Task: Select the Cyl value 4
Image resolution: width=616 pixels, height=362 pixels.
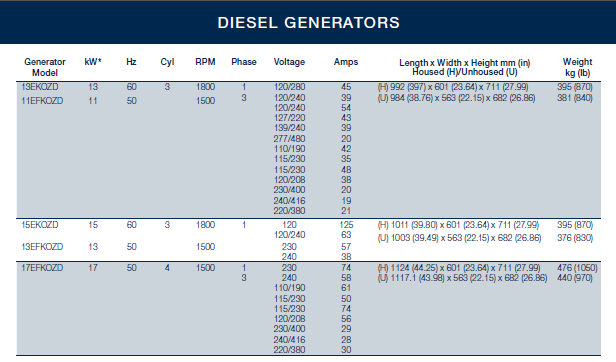Action: [167, 268]
